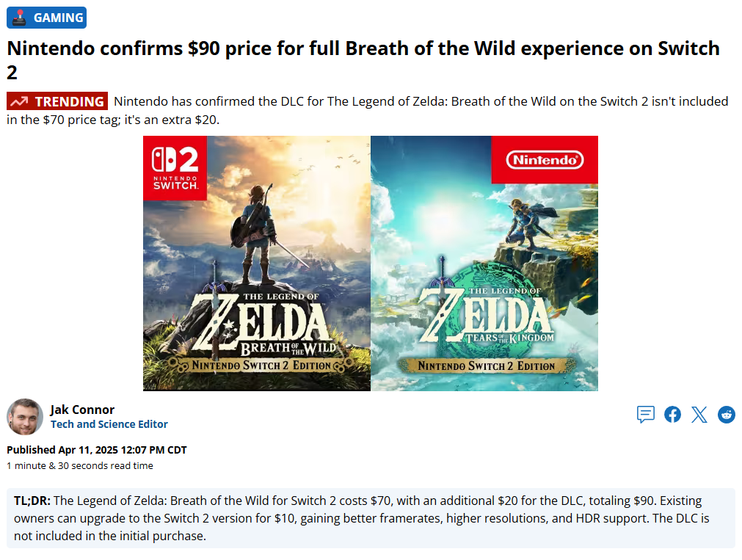Share article via Facebook icon
Viewport: 742px width, 560px height.
point(672,414)
